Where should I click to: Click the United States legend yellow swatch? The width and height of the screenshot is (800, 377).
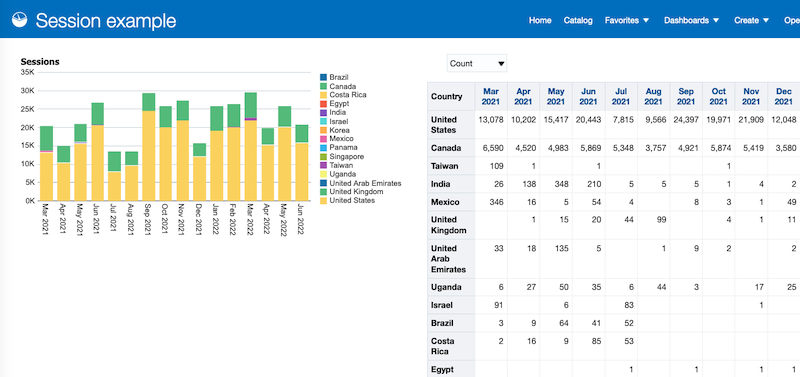pyautogui.click(x=323, y=200)
